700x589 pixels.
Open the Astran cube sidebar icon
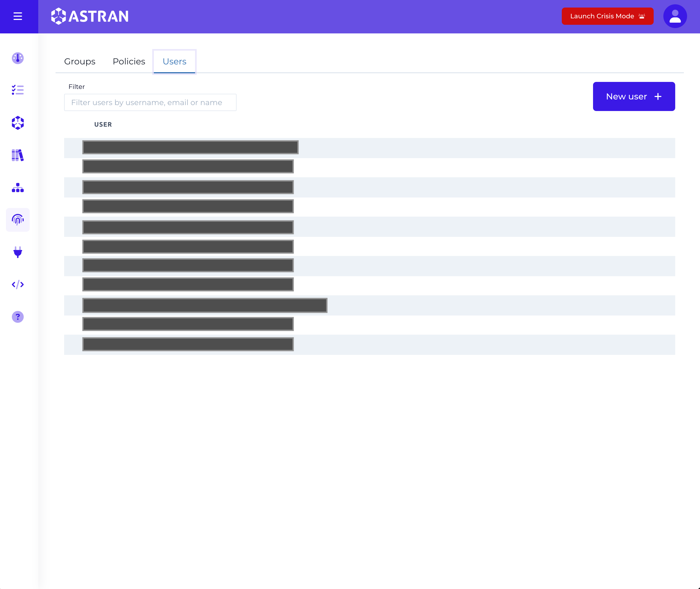click(x=18, y=123)
